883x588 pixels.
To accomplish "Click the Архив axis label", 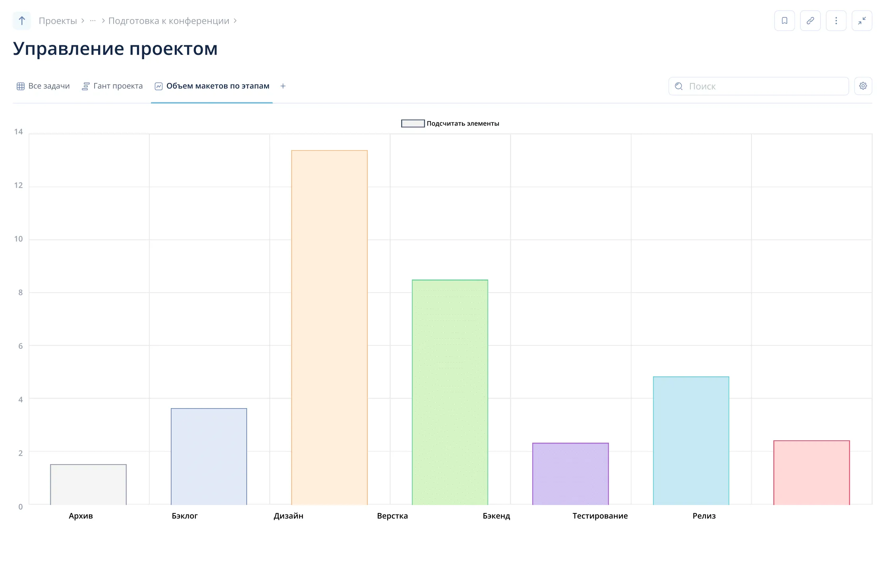I will coord(81,516).
